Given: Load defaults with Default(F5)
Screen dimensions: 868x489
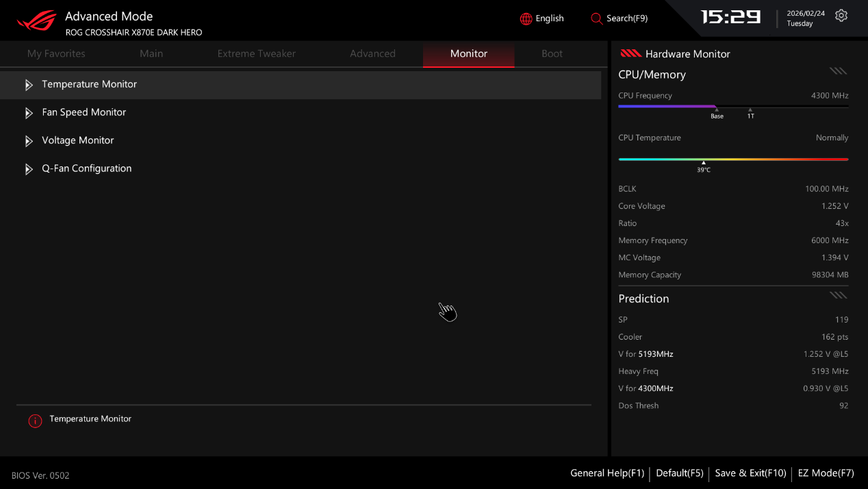Looking at the screenshot, I should click(x=679, y=473).
